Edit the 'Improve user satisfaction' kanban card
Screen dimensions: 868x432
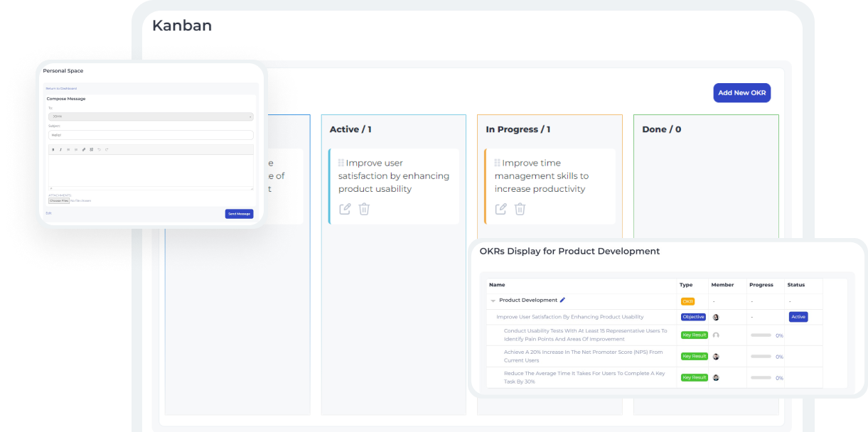point(345,208)
